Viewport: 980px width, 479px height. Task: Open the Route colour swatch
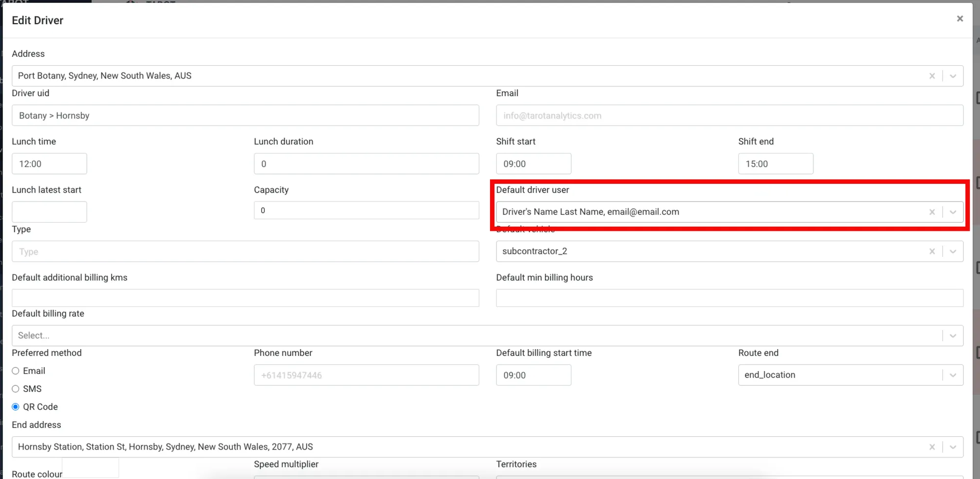click(91, 468)
